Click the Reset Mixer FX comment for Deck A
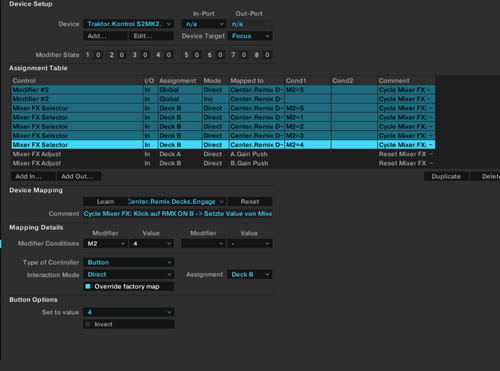Image resolution: width=500 pixels, height=371 pixels. [x=406, y=154]
